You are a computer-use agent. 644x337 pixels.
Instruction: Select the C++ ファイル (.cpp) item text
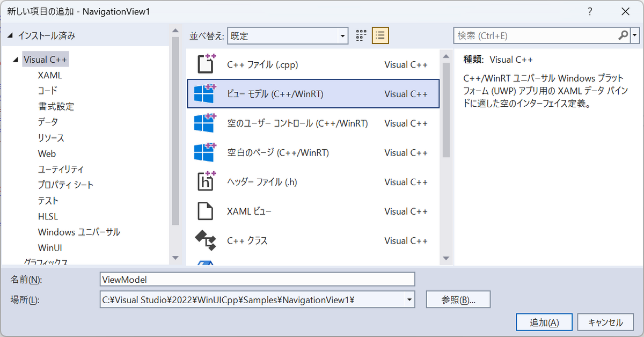coord(262,65)
